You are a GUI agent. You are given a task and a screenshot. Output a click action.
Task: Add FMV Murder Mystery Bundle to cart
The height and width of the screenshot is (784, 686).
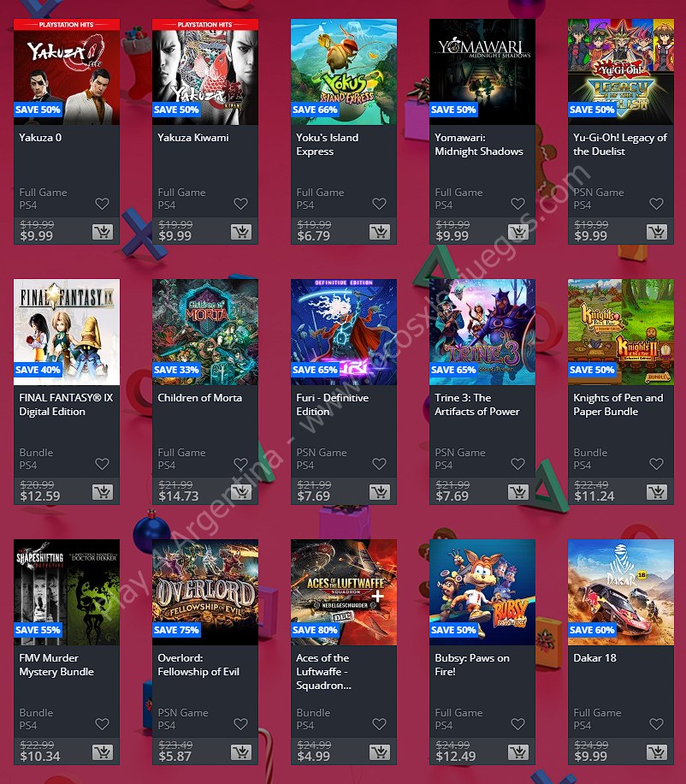click(x=103, y=752)
